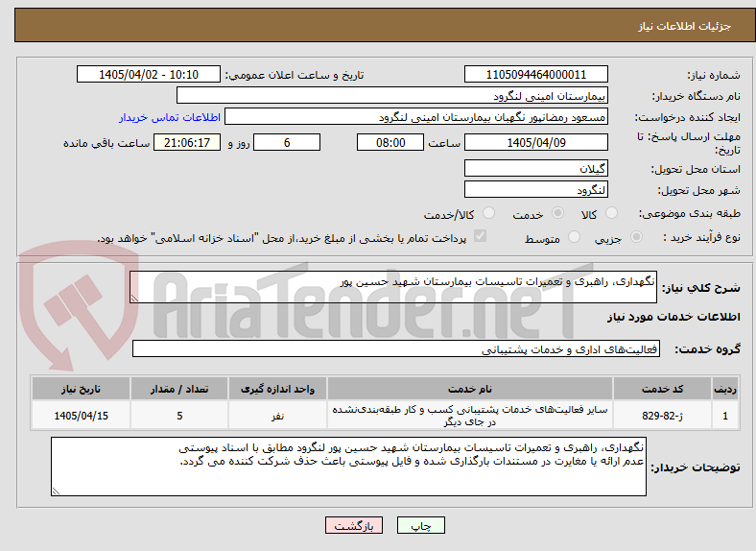Click the deadline date field 1405/04/09
This screenshot has height=551, width=756.
pos(535,142)
